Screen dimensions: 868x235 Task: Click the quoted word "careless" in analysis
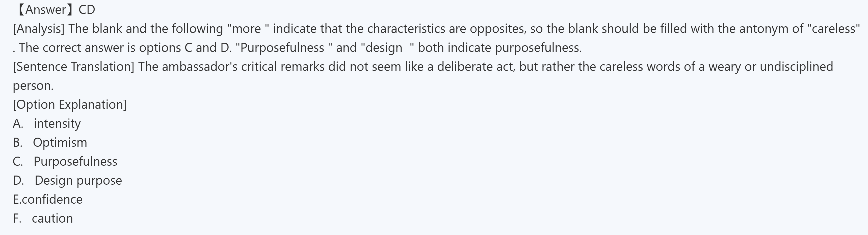click(x=834, y=28)
